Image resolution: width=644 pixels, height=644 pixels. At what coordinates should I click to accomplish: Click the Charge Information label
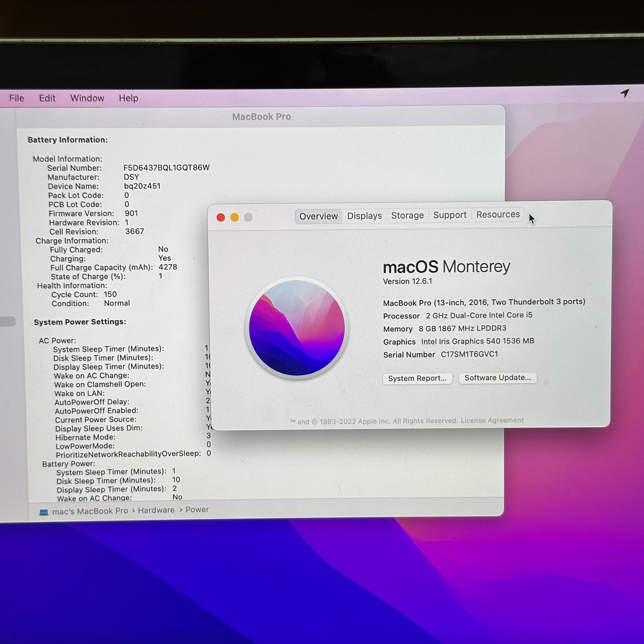(72, 241)
